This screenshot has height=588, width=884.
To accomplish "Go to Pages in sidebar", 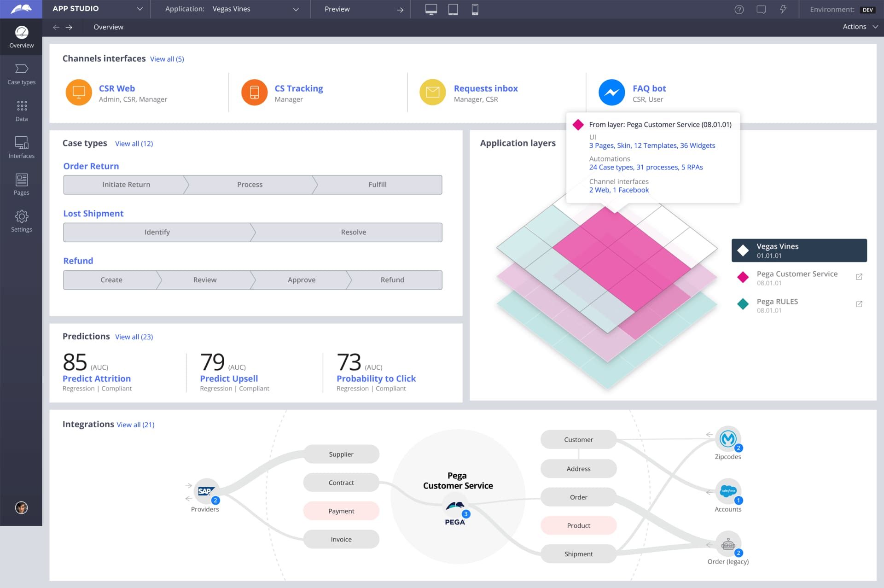I will tap(21, 184).
